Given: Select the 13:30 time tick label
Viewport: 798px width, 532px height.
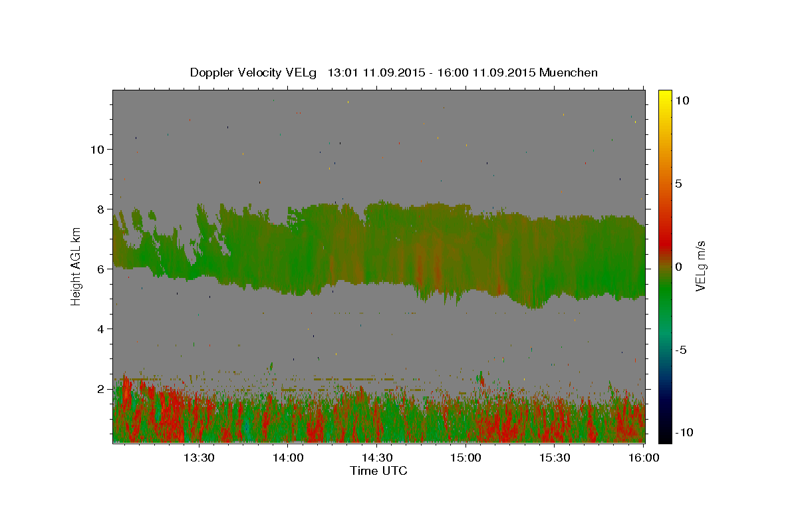Looking at the screenshot, I should pyautogui.click(x=199, y=458).
